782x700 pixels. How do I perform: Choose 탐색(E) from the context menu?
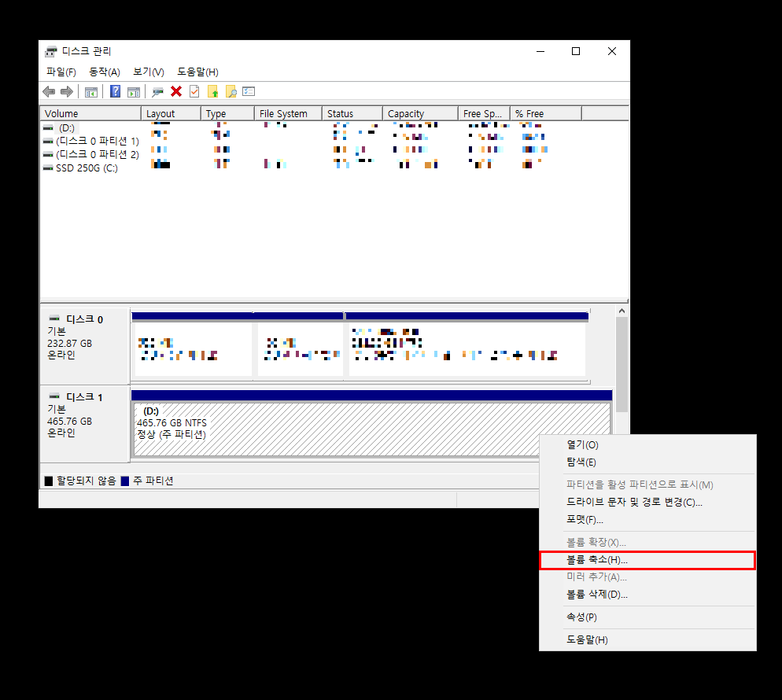(x=647, y=462)
